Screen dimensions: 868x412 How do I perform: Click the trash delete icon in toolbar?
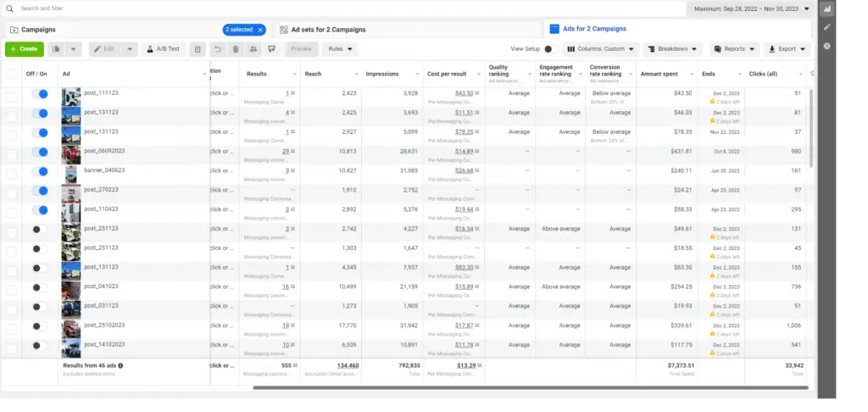point(236,49)
